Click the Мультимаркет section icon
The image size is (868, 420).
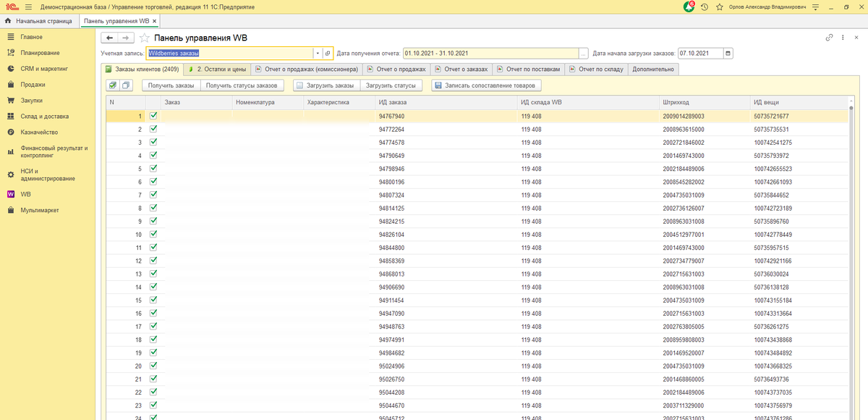11,210
